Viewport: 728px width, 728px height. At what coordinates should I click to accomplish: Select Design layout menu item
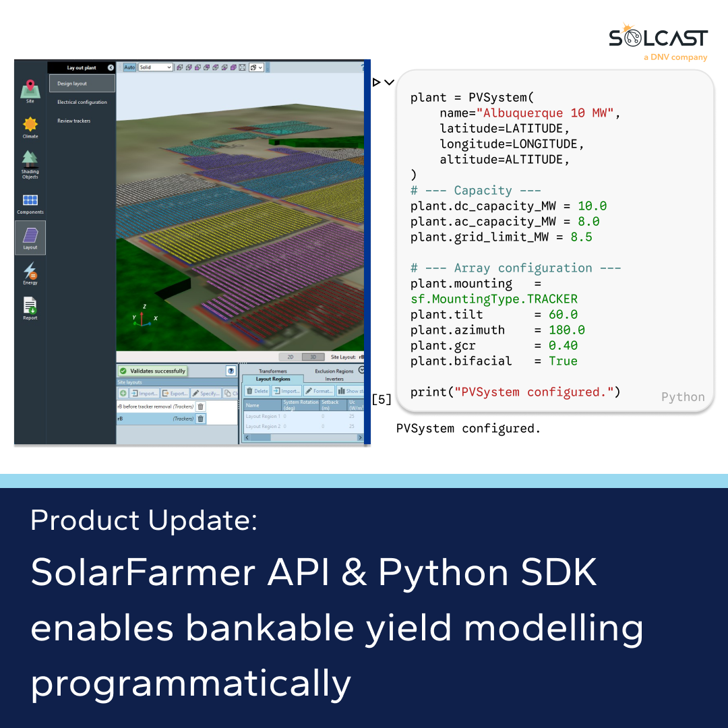(82, 84)
